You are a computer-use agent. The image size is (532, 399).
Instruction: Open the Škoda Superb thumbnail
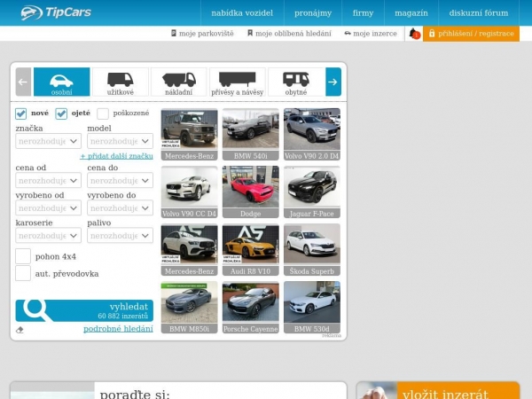click(312, 250)
